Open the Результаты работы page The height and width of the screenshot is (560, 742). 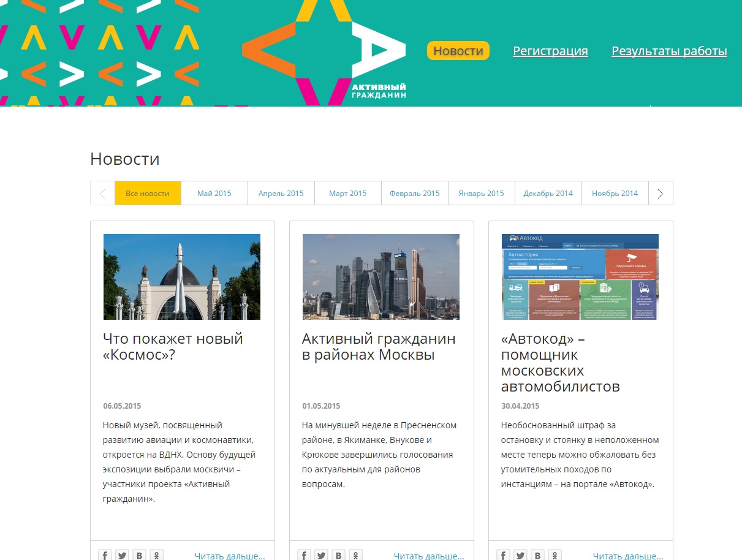click(x=669, y=51)
